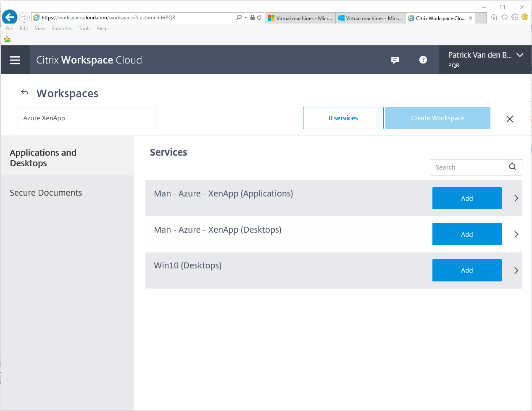This screenshot has width=532, height=411.
Task: Open the address bar autocomplete dropdown arrow
Action: [245, 18]
